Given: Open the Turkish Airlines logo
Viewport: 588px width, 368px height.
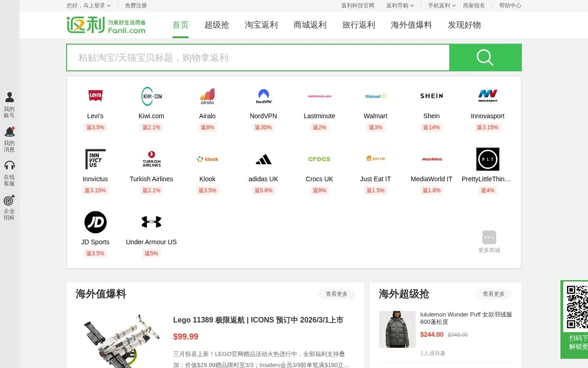Looking at the screenshot, I should [x=151, y=159].
